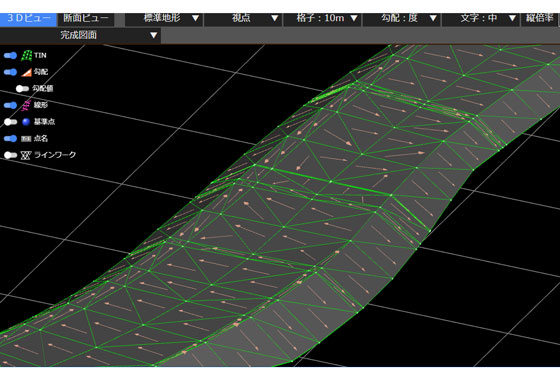
Task: Open the 勾配：度 unit dropdown
Action: coord(402,19)
